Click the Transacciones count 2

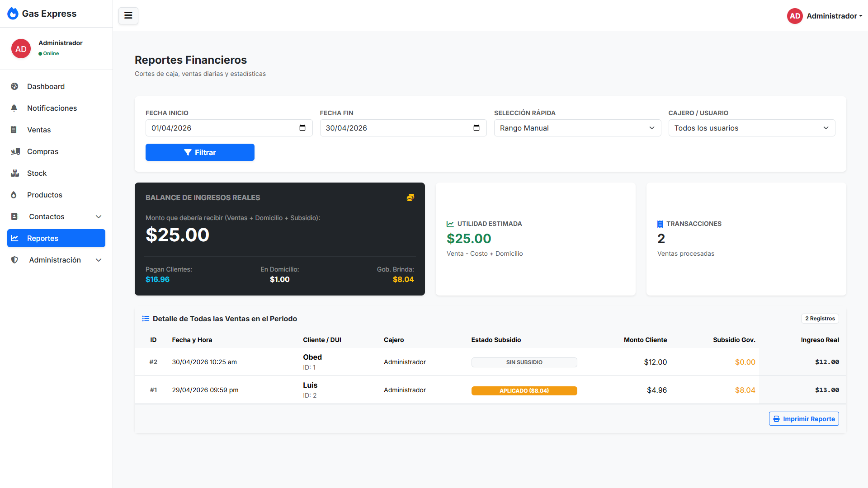pos(661,239)
